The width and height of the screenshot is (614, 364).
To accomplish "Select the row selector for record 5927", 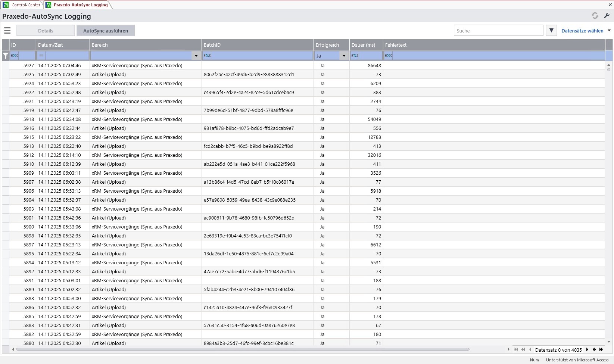I will 6,65.
